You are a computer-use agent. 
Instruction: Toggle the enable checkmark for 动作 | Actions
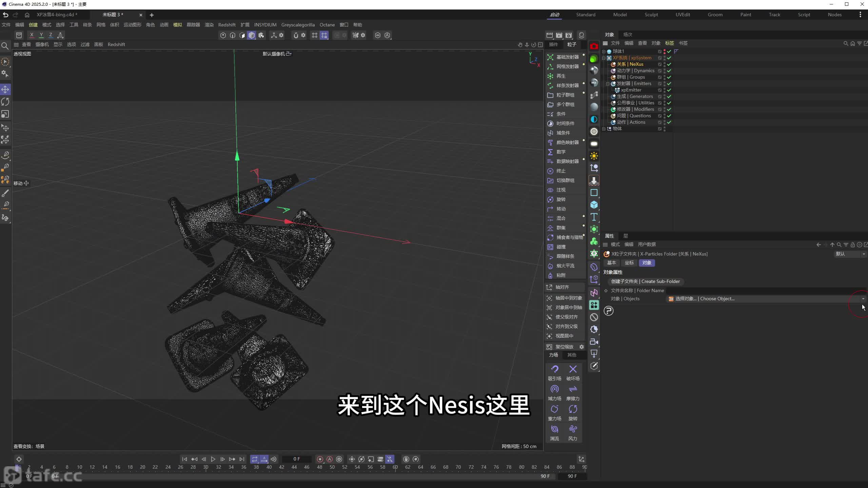[x=669, y=122]
